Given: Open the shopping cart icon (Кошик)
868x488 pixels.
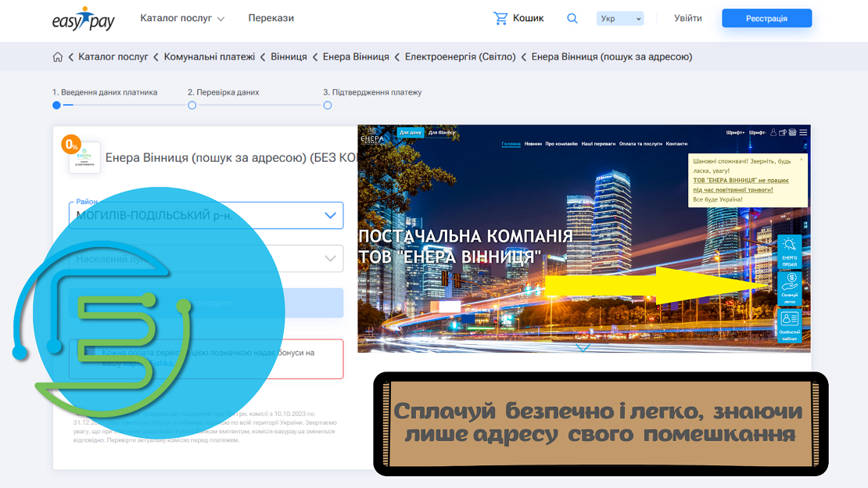Looking at the screenshot, I should click(500, 18).
